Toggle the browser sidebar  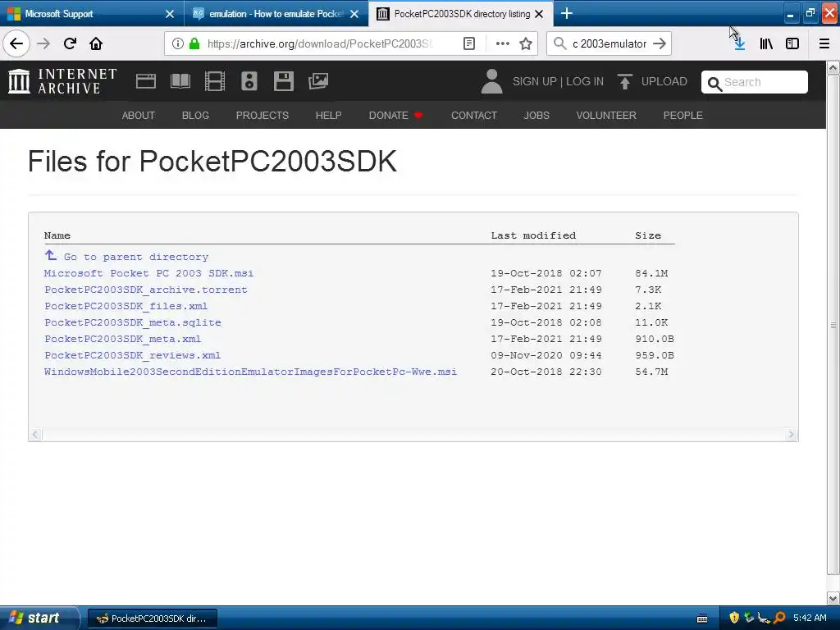(792, 43)
